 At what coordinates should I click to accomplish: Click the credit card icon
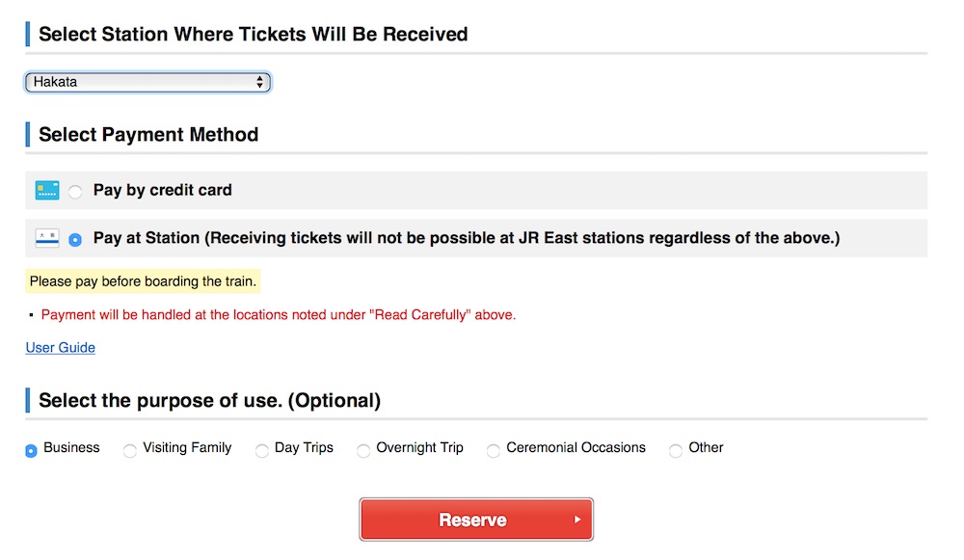(x=47, y=191)
